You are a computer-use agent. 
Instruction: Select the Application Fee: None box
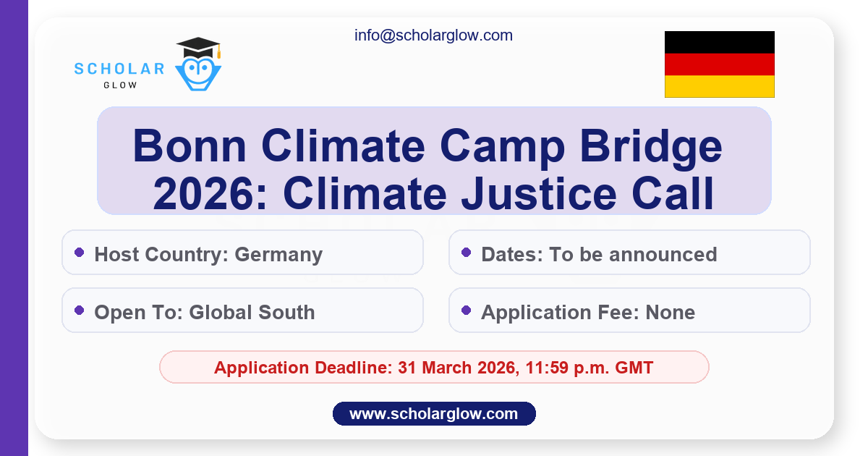point(629,311)
